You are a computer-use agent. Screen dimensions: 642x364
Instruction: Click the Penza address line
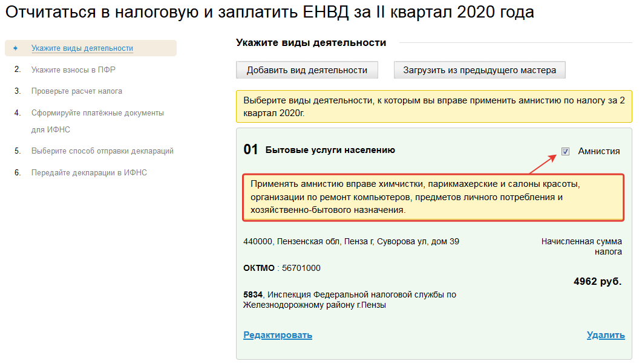351,242
